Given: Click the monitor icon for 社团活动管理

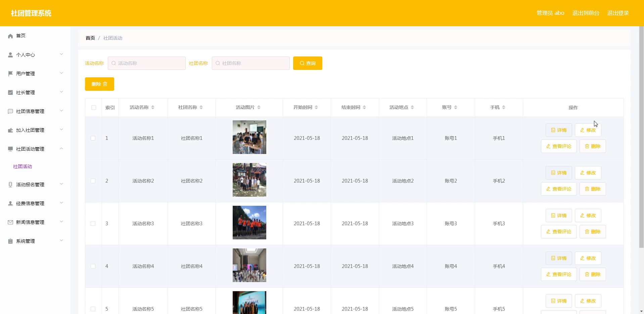Looking at the screenshot, I should (10, 149).
